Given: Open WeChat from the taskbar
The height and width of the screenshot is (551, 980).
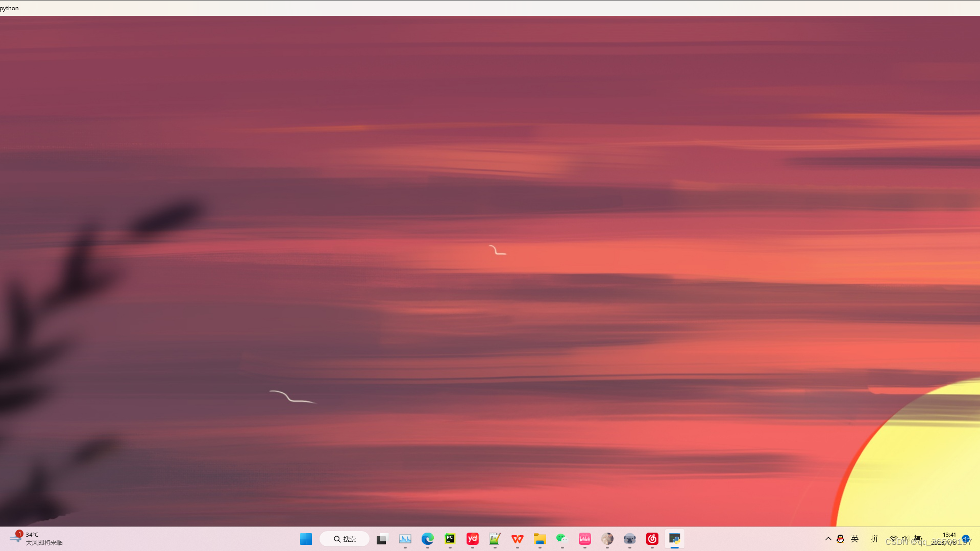Looking at the screenshot, I should pos(562,539).
